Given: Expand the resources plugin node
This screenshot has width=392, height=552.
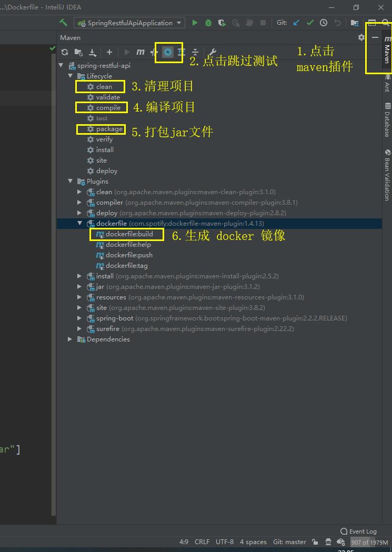Looking at the screenshot, I should pyautogui.click(x=79, y=297).
